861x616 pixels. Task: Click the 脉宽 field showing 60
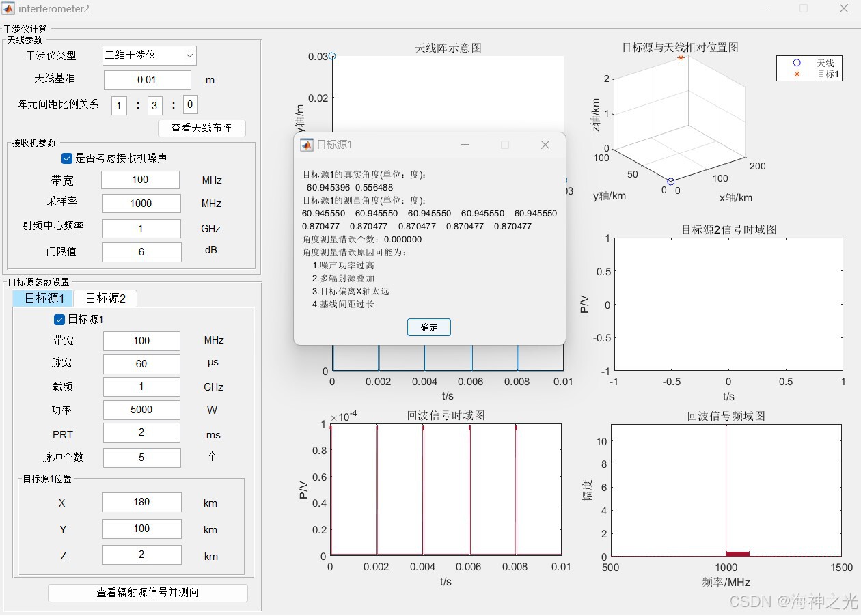(141, 364)
